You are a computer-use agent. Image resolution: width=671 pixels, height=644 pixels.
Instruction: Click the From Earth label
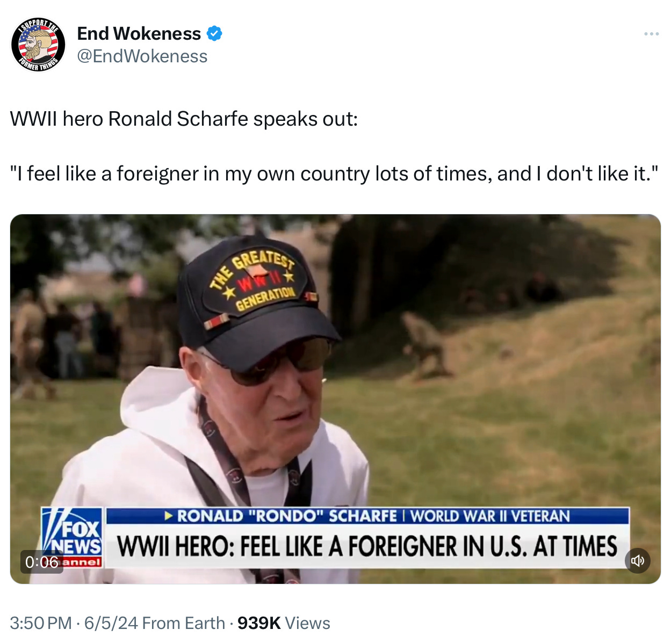[184, 623]
